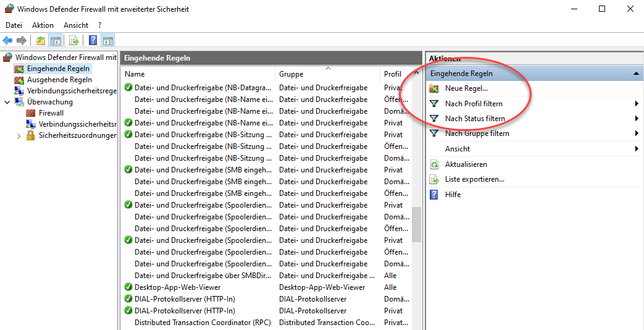Create a rule with Neue Regel...
The image size is (644, 330).
click(466, 88)
